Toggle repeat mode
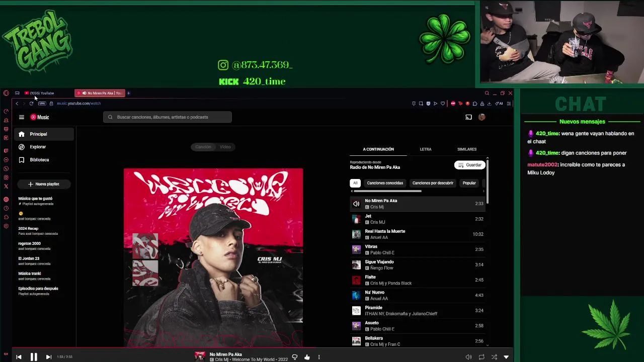Viewport: 644px width, 362px height. 481,357
